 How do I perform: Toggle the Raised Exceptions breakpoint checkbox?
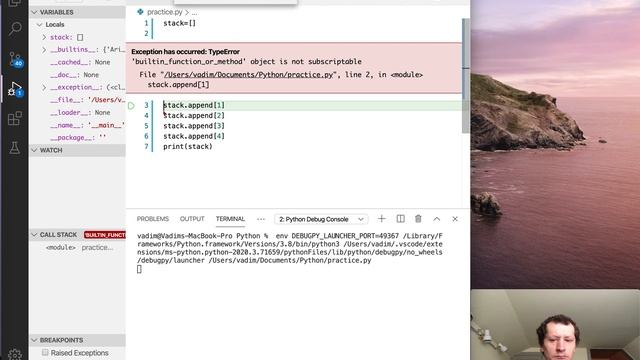[x=45, y=352]
